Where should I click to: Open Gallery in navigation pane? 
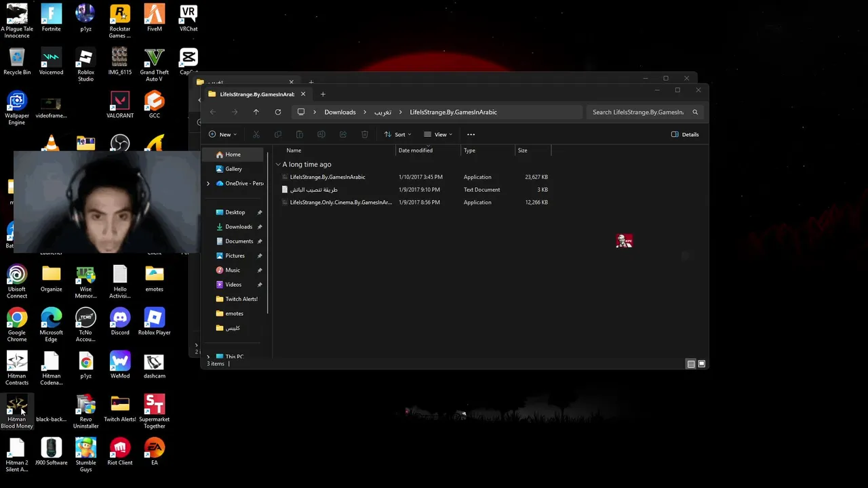pos(235,169)
